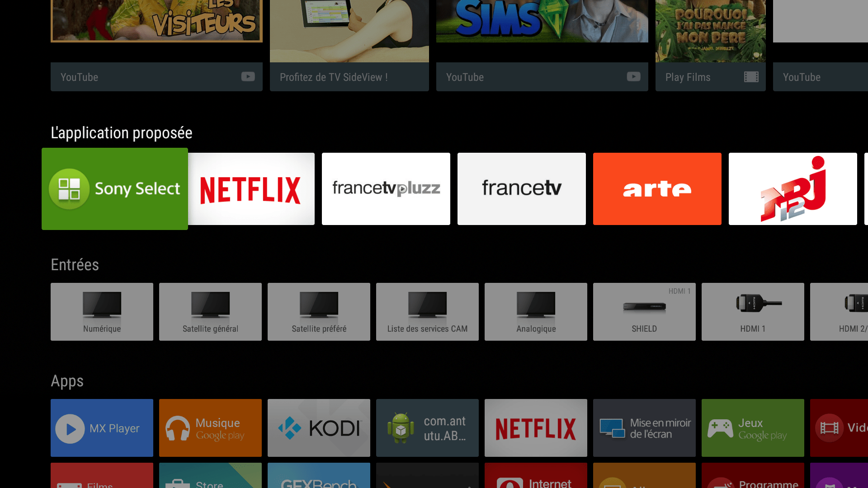
Task: Launch Musique Google Play app
Action: point(210,428)
